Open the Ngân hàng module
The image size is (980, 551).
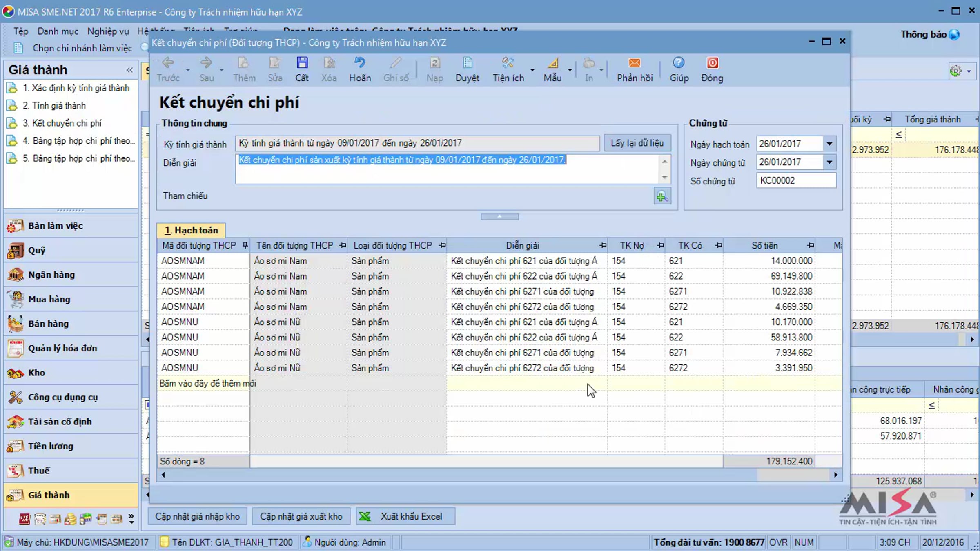71,275
